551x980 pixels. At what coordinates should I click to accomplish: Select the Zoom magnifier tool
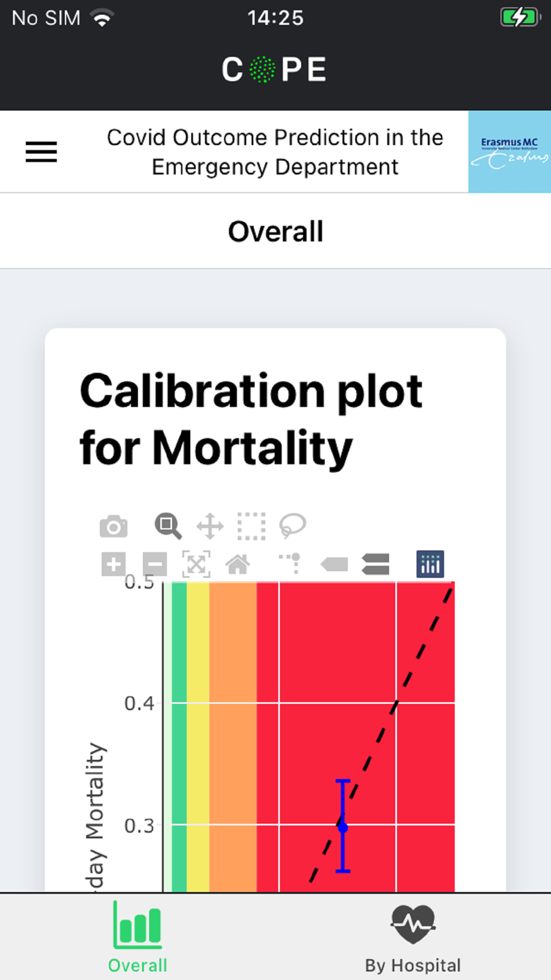coord(168,526)
